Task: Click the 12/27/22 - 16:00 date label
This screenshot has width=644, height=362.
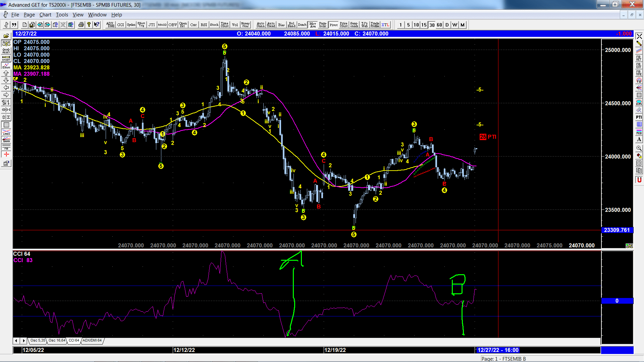Action: pos(498,350)
